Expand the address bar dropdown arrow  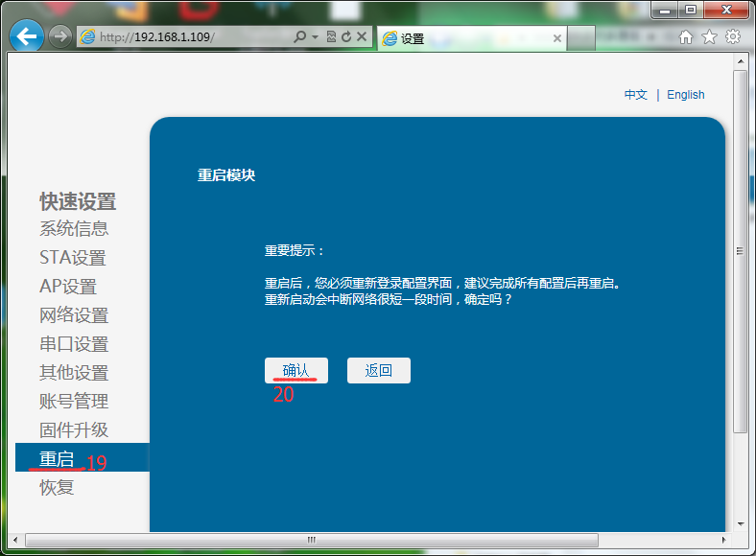(x=315, y=36)
